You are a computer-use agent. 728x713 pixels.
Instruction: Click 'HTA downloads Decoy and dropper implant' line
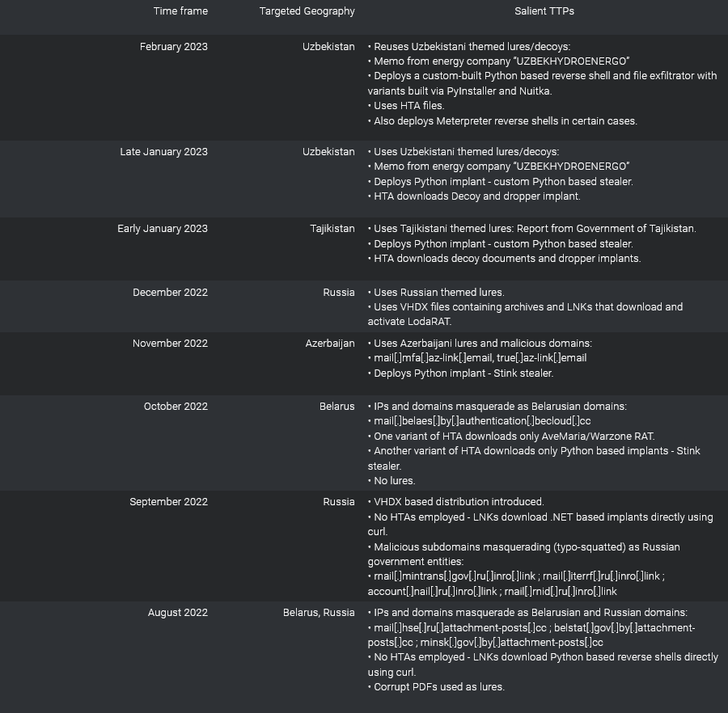[x=474, y=196]
